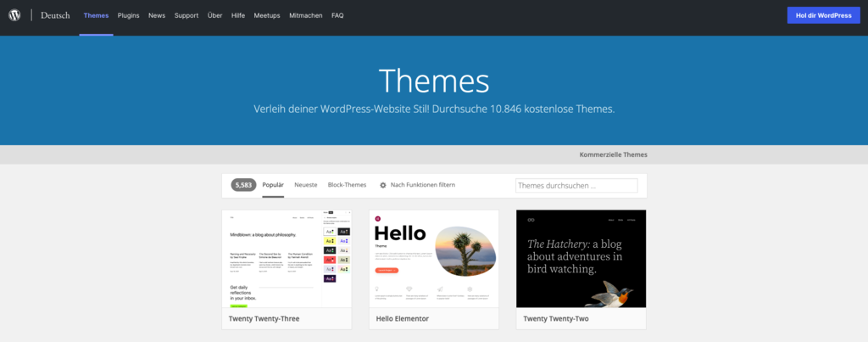The height and width of the screenshot is (342, 868).
Task: Click the Twenty Twenty-Three theme title
Action: point(264,319)
